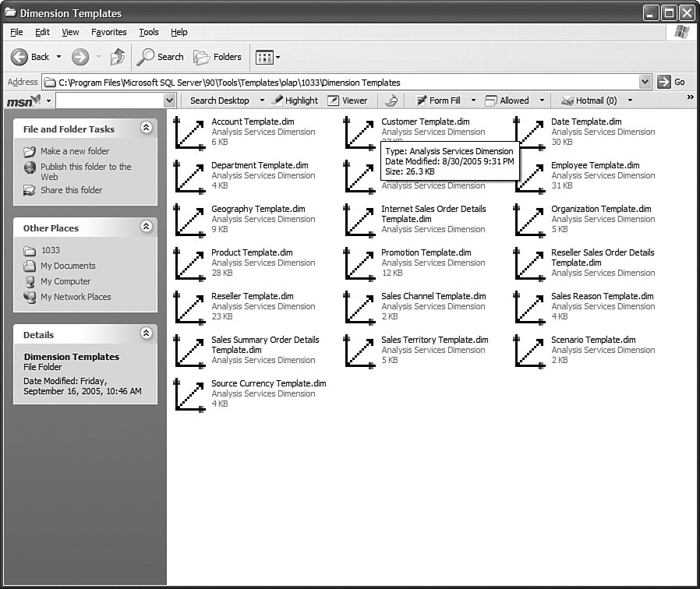Viewport: 700px width, 589px height.
Task: Click the Forward arrow button
Action: tap(80, 57)
